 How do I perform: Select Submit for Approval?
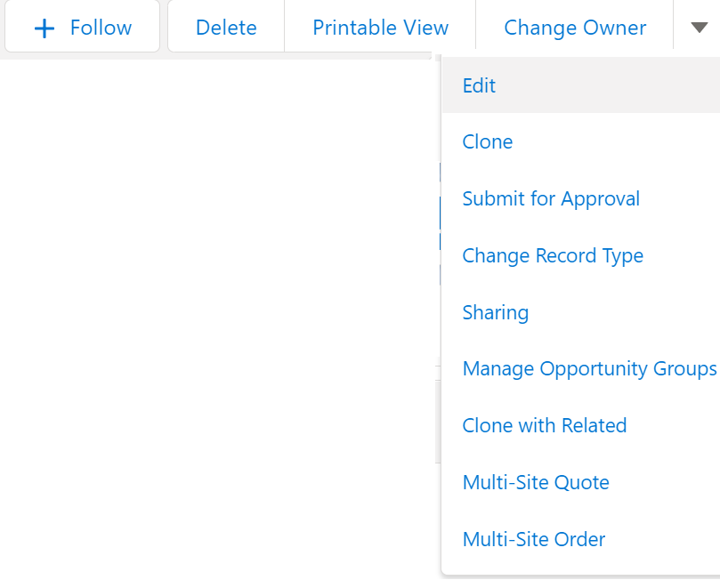coord(550,198)
